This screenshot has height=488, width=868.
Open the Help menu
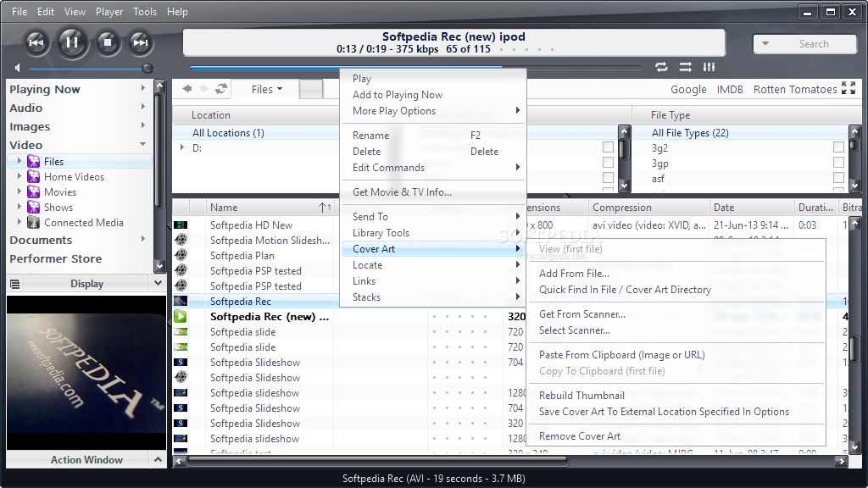tap(177, 12)
